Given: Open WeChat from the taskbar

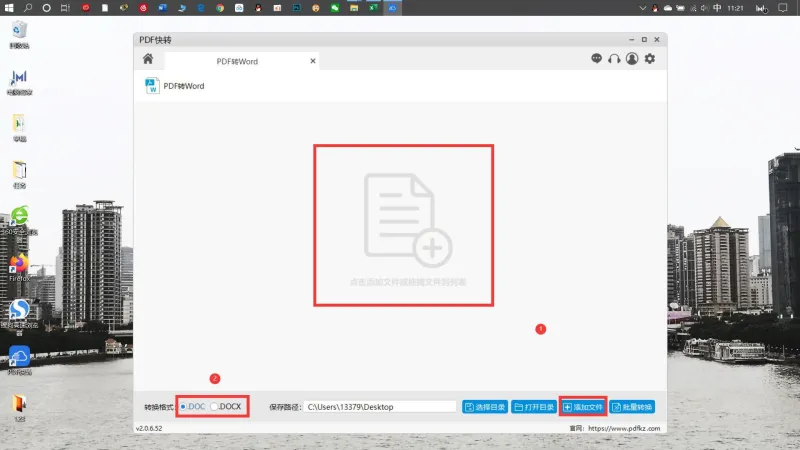Looking at the screenshot, I should [335, 8].
